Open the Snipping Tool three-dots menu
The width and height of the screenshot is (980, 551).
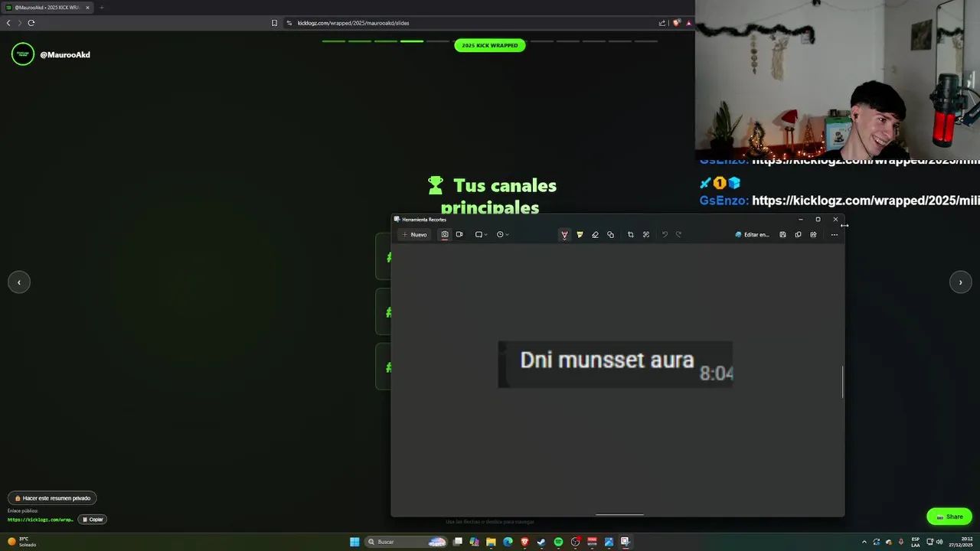pos(834,235)
